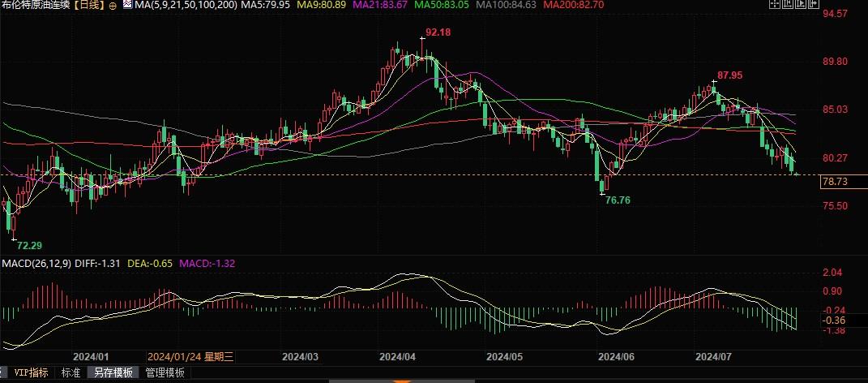The height and width of the screenshot is (383, 868).
Task: Select the 92.18 high price label
Action: [438, 32]
